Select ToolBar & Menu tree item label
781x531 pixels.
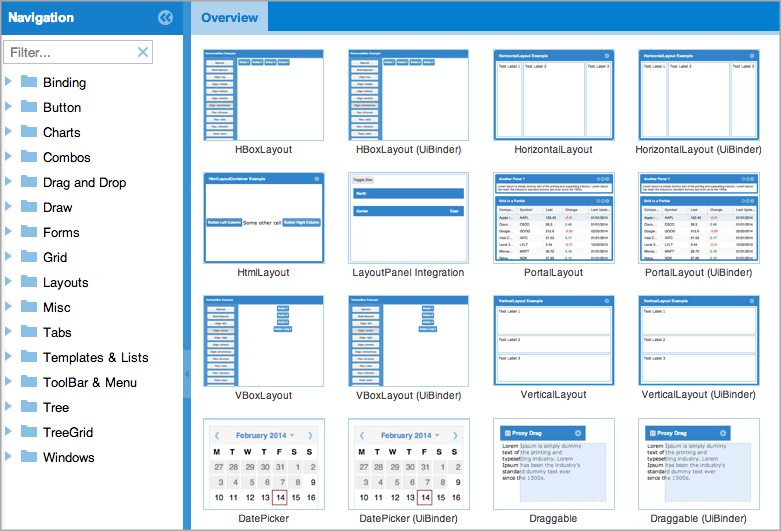[90, 382]
